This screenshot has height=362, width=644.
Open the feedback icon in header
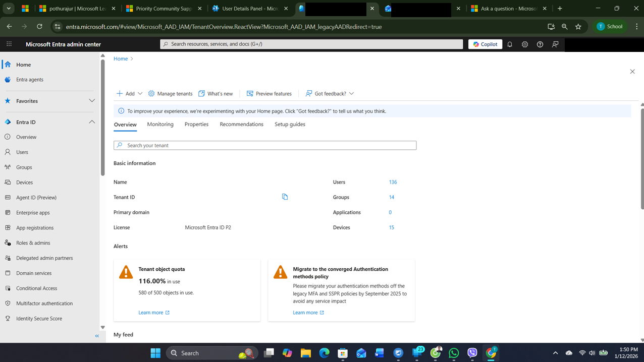(x=555, y=44)
